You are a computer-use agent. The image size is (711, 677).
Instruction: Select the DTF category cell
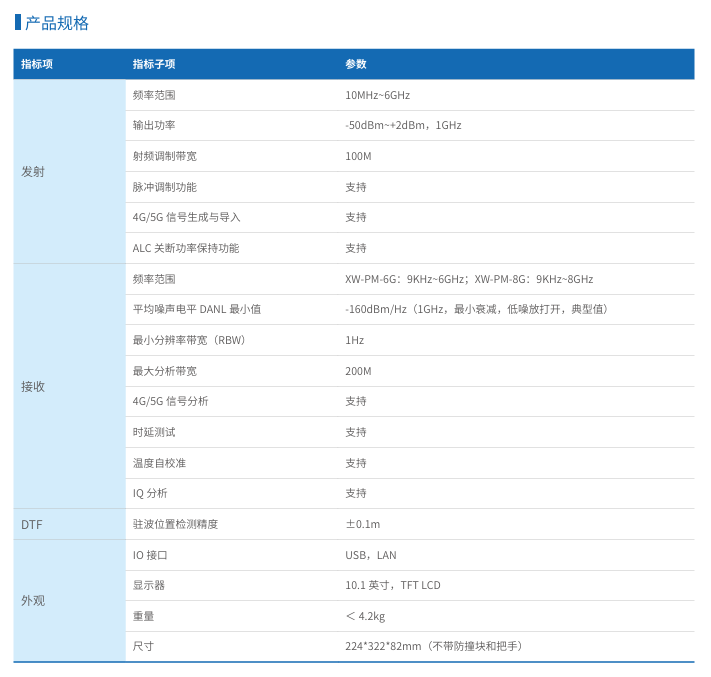[x=32, y=524]
